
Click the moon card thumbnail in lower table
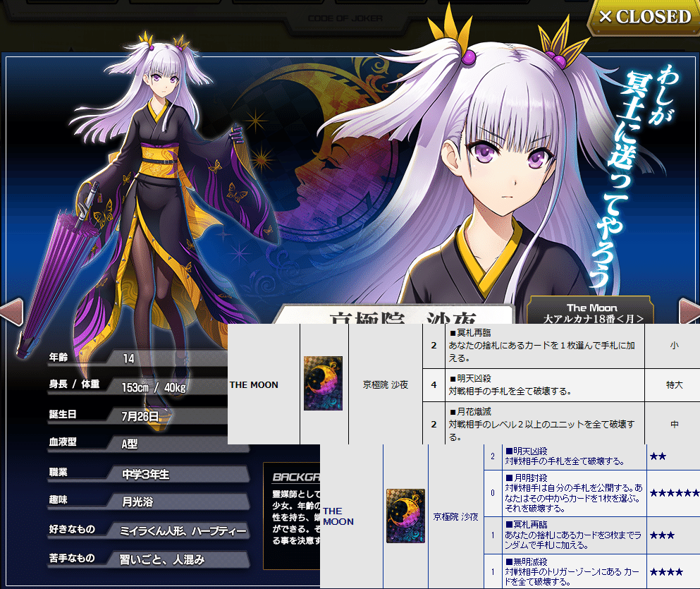tap(405, 516)
